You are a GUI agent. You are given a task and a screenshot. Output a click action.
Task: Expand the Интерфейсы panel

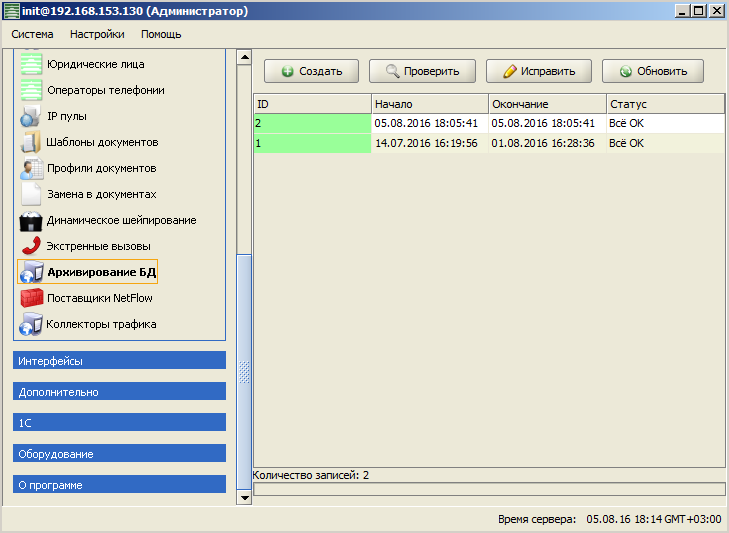119,360
